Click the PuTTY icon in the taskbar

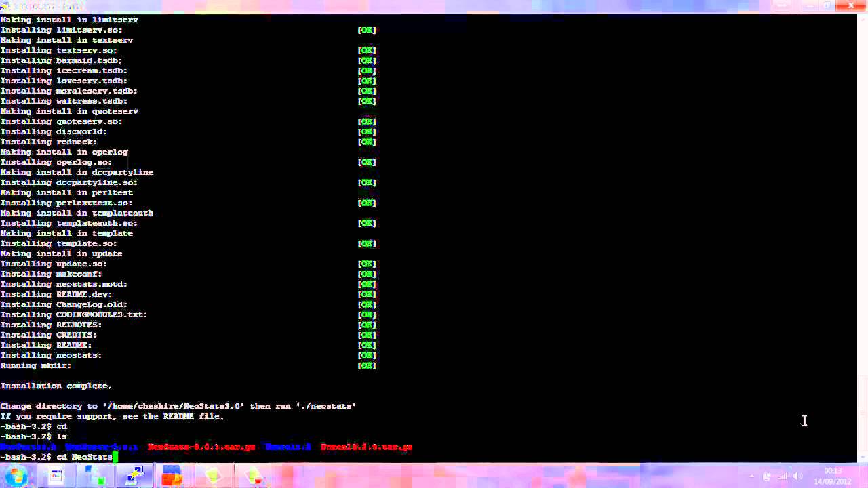pos(135,476)
